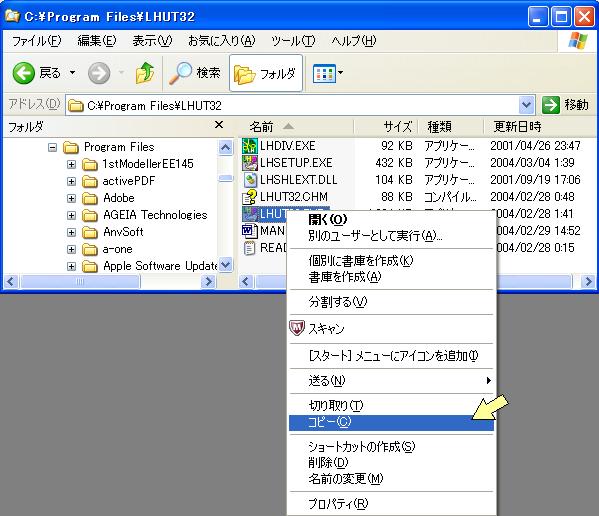Click the LHSHLEXT.DLL file icon
The width and height of the screenshot is (599, 516).
tap(250, 180)
